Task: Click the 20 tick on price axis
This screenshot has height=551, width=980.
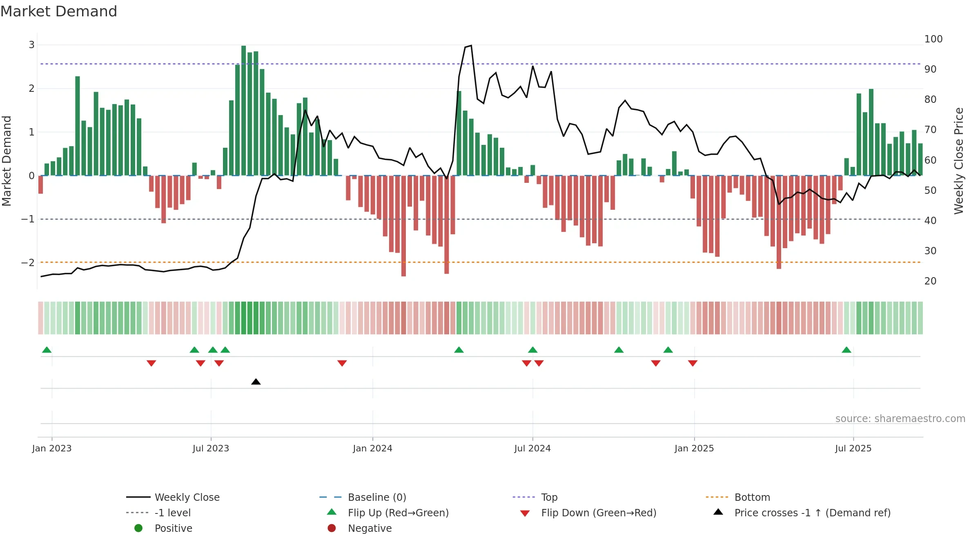Action: tap(931, 281)
